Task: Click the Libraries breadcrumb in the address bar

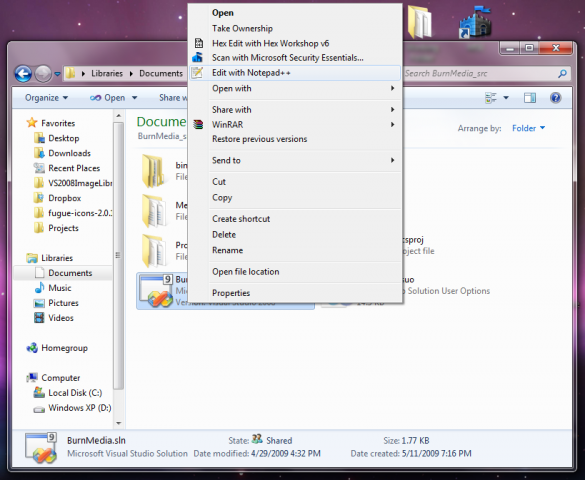Action: 107,73
